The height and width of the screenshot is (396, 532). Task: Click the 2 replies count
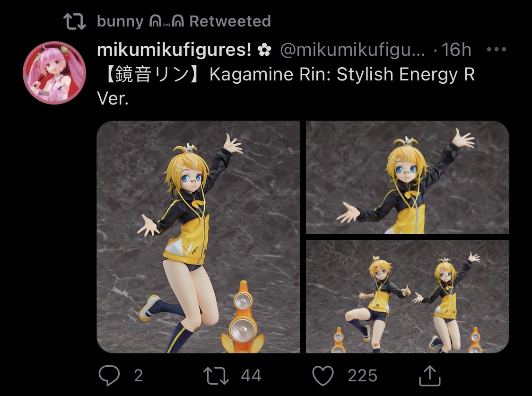pos(139,376)
